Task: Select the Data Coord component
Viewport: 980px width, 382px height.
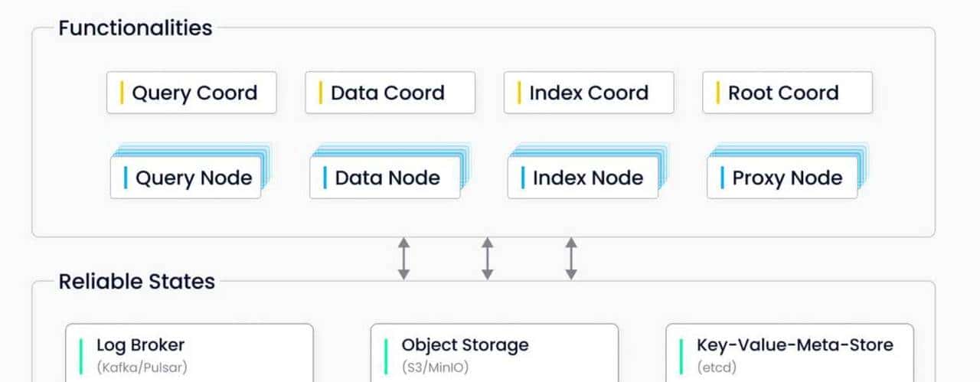Action: point(390,93)
